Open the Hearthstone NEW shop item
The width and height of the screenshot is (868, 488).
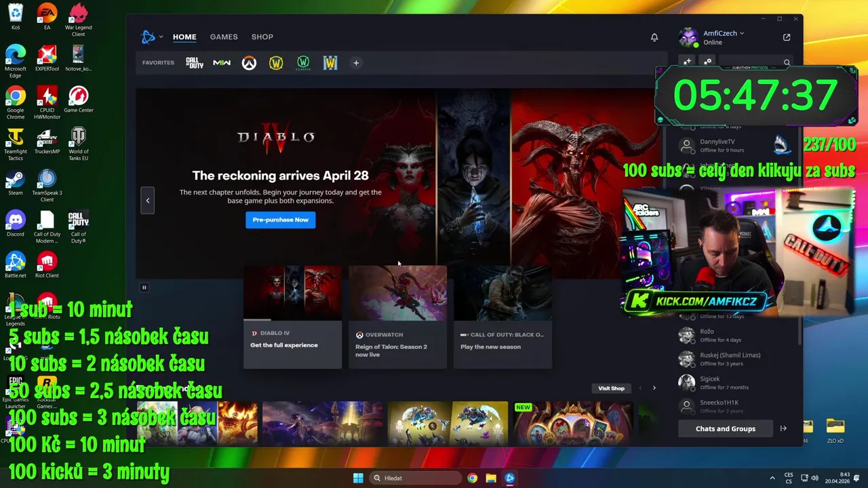coord(572,423)
